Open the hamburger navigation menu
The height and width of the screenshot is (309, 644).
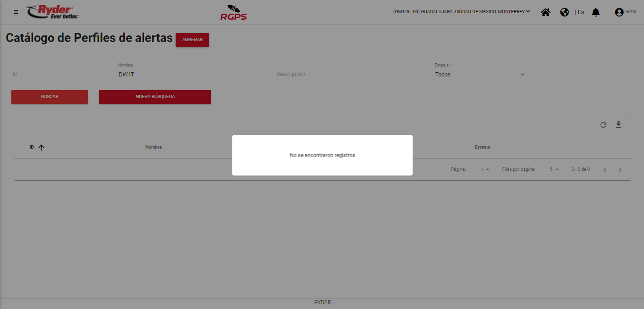16,12
